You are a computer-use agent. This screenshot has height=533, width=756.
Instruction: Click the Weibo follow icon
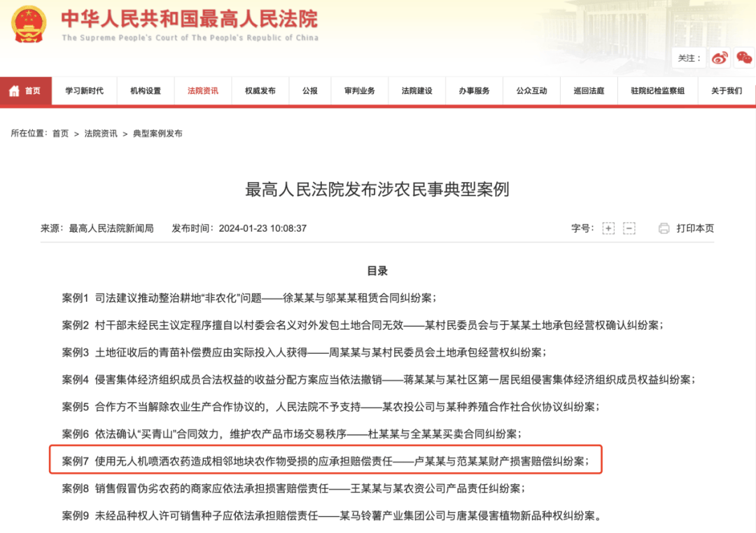click(720, 58)
